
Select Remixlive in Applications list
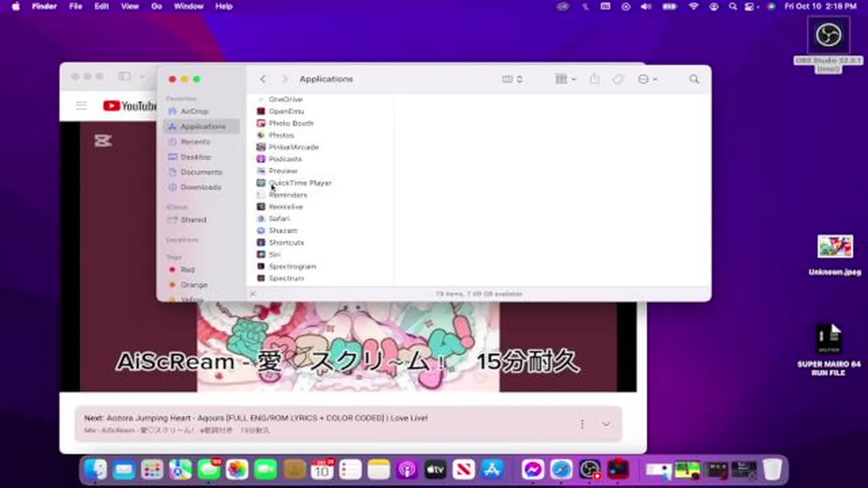tap(285, 207)
